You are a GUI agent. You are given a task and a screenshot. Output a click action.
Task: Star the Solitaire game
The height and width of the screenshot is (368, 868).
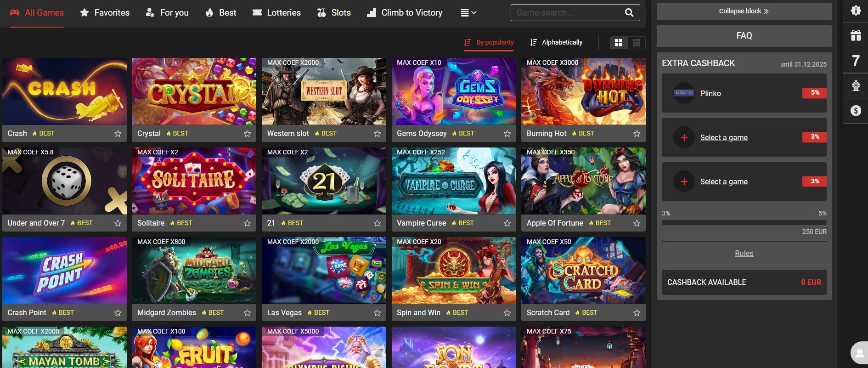point(247,223)
